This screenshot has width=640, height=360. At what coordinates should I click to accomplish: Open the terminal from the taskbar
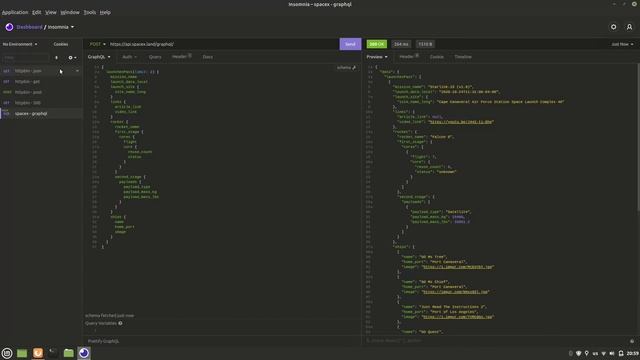[53, 353]
